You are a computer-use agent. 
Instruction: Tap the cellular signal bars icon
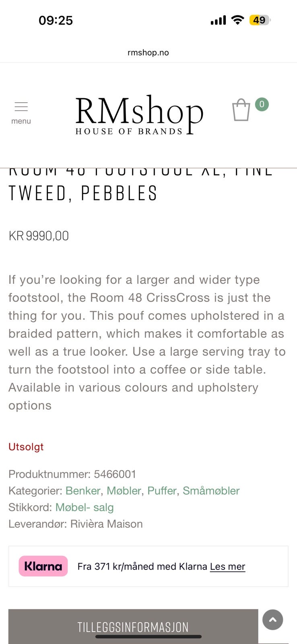218,20
